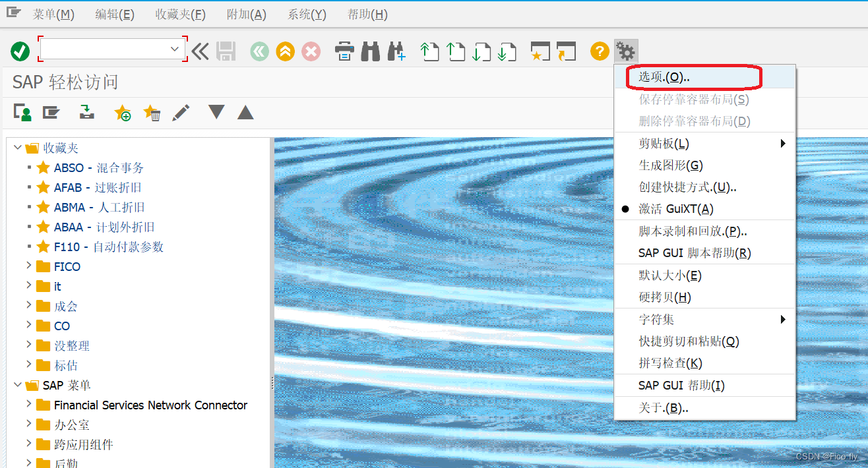The width and height of the screenshot is (868, 468).
Task: Click the Print icon
Action: pyautogui.click(x=345, y=51)
